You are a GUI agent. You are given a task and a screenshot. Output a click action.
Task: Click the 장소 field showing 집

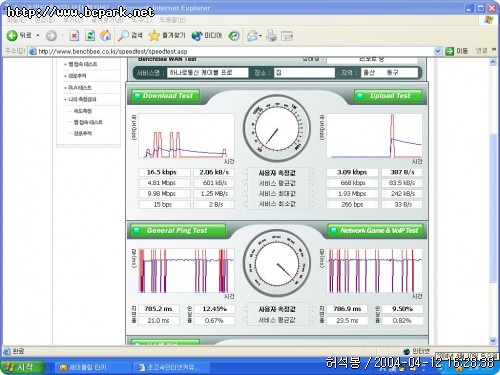point(305,72)
